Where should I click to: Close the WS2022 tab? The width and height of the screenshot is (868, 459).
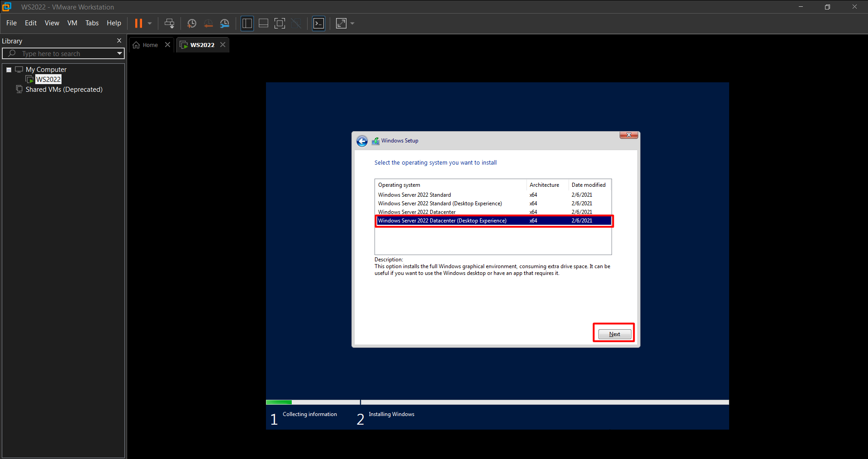point(223,45)
